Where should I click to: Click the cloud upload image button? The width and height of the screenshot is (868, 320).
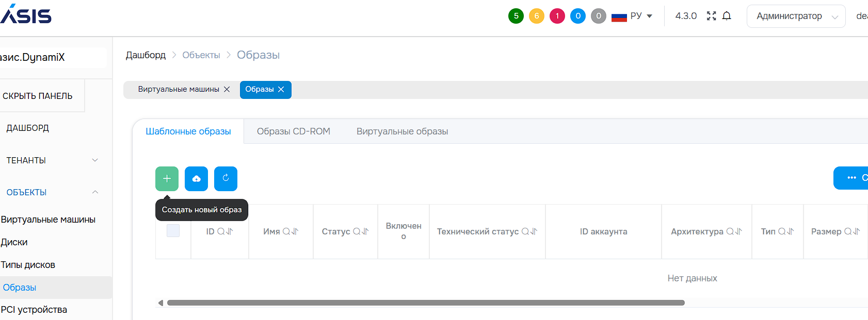pyautogui.click(x=196, y=179)
